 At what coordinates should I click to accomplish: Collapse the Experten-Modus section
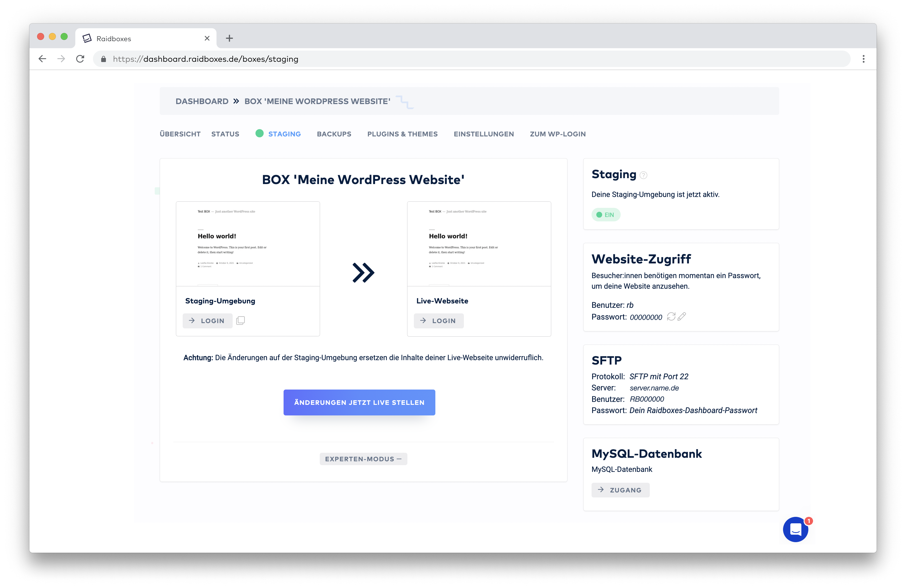363,459
